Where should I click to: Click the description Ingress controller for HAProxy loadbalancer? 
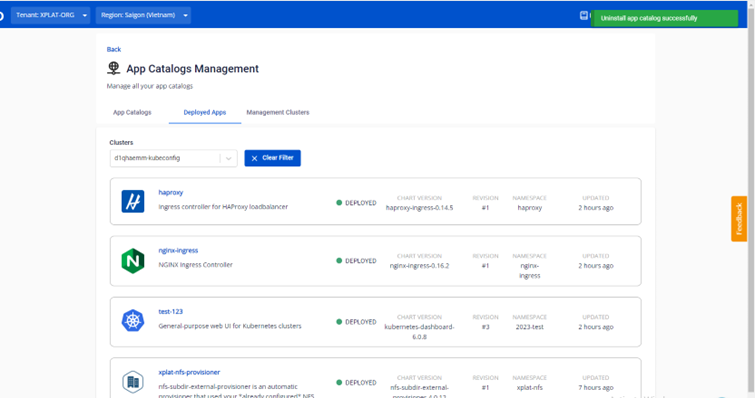(223, 206)
